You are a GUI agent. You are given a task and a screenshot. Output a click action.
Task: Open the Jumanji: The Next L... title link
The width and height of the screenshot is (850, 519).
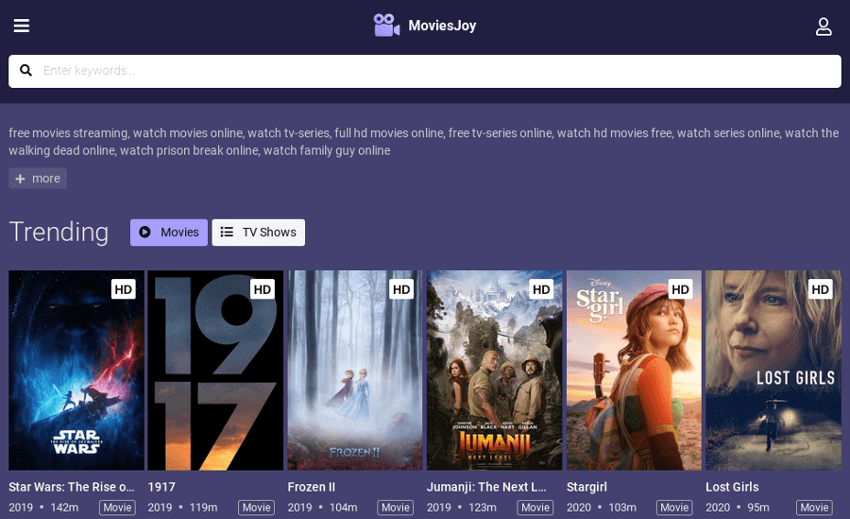[x=486, y=487]
